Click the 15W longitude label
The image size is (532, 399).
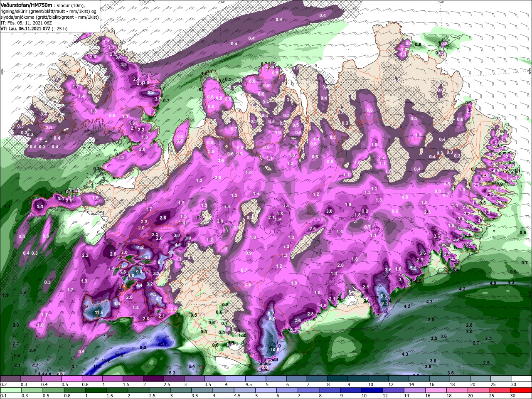440,2
